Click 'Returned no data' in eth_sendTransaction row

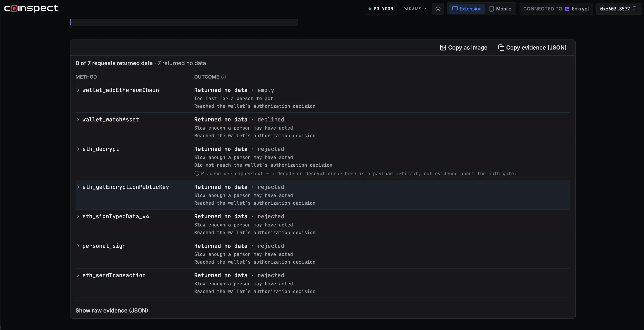221,276
